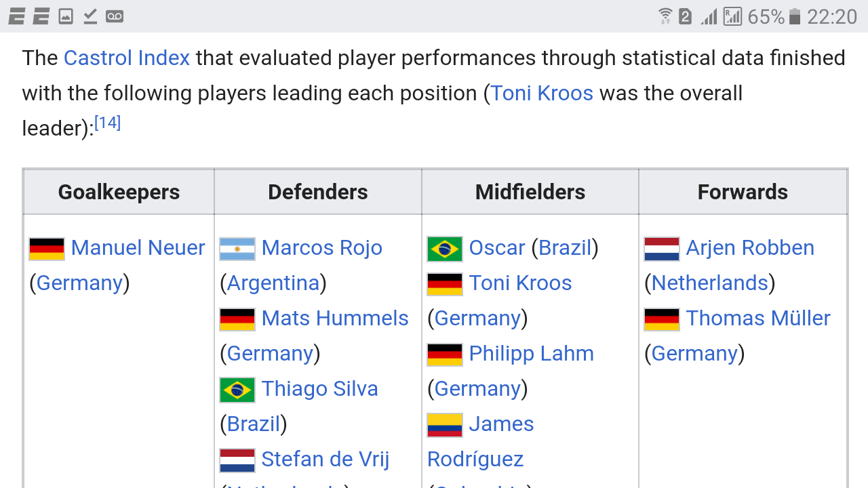Image resolution: width=868 pixels, height=488 pixels.
Task: Tap the Forwards column header
Action: (x=743, y=192)
